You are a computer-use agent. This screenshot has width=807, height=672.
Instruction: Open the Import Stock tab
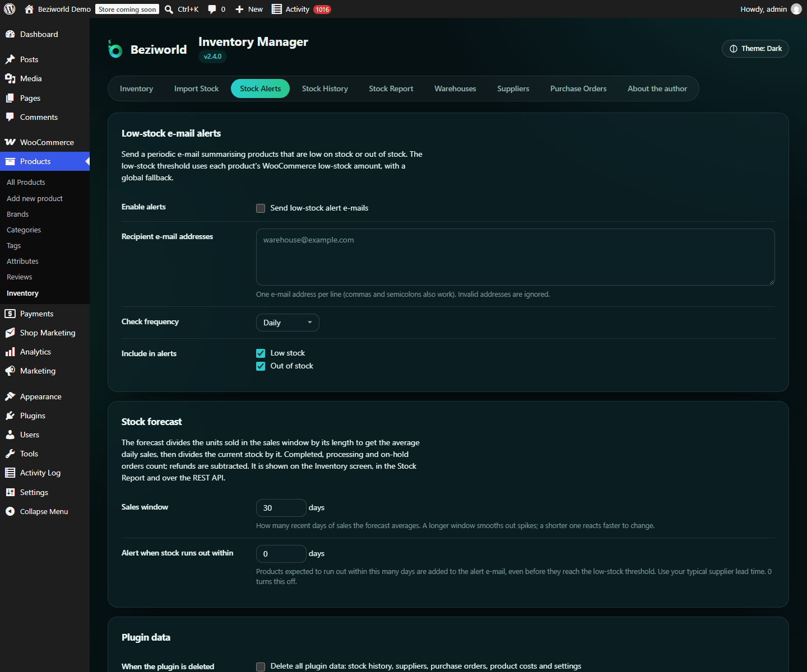[x=197, y=88]
